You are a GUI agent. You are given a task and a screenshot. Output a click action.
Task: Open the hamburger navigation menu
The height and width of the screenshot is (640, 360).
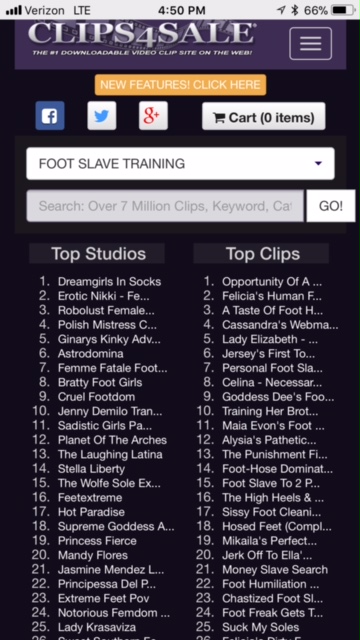click(x=310, y=43)
